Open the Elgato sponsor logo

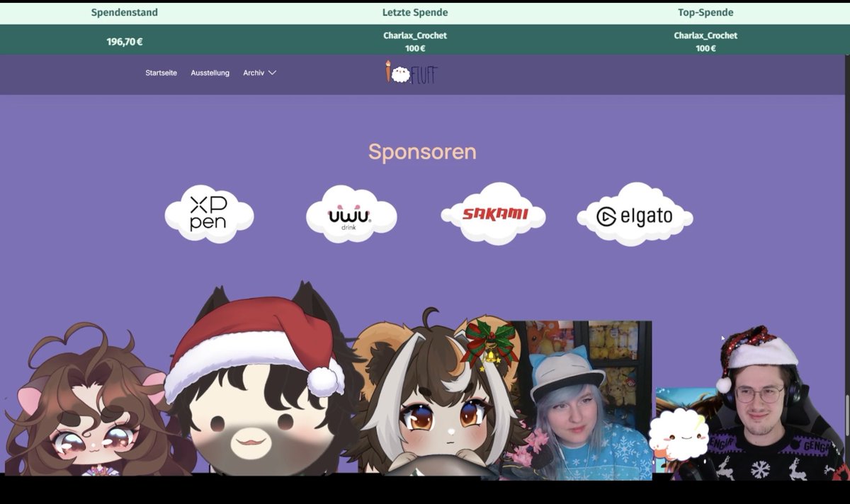635,214
